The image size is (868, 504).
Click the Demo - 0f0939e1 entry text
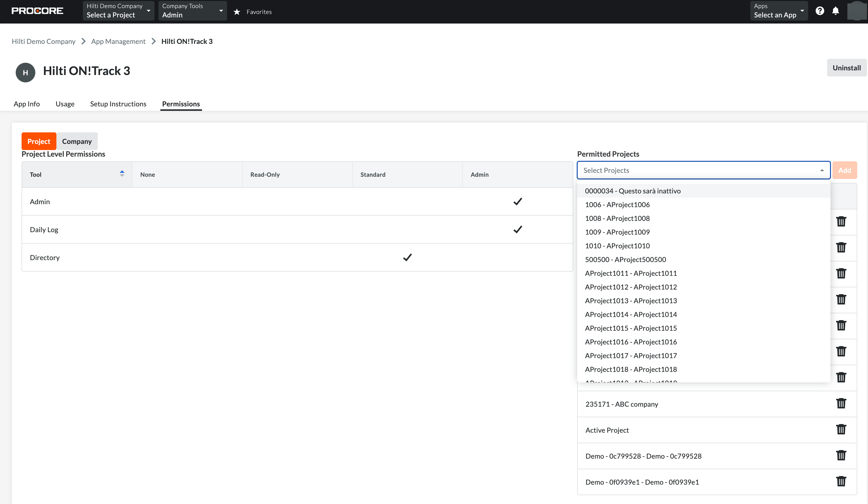coord(642,482)
